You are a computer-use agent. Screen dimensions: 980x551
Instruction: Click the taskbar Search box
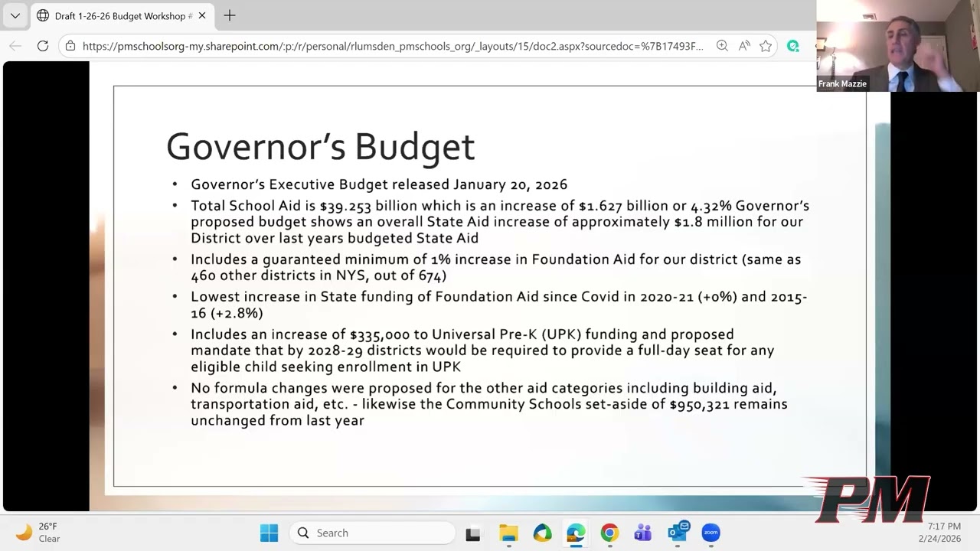coord(372,533)
